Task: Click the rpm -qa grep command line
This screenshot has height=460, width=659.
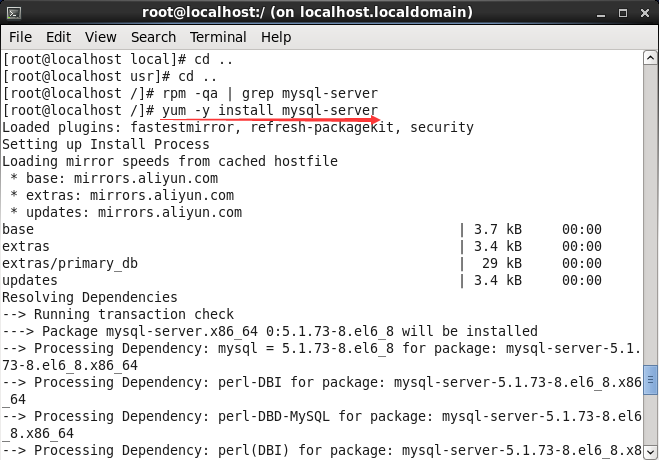Action: (x=190, y=93)
